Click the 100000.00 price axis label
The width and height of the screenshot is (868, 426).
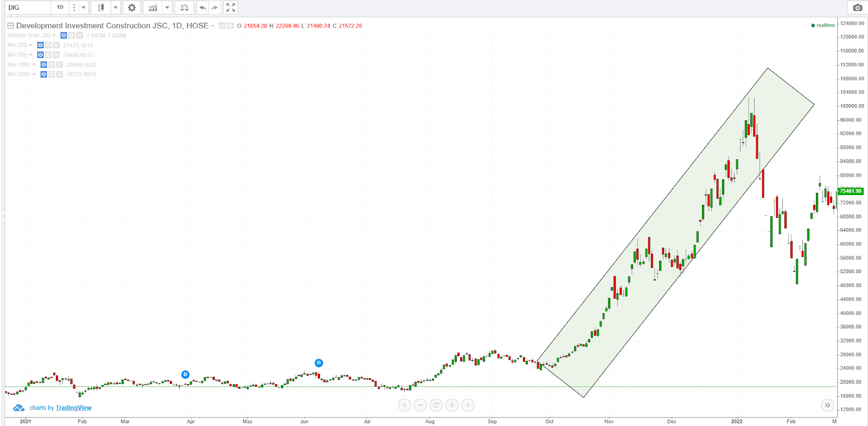click(852, 106)
